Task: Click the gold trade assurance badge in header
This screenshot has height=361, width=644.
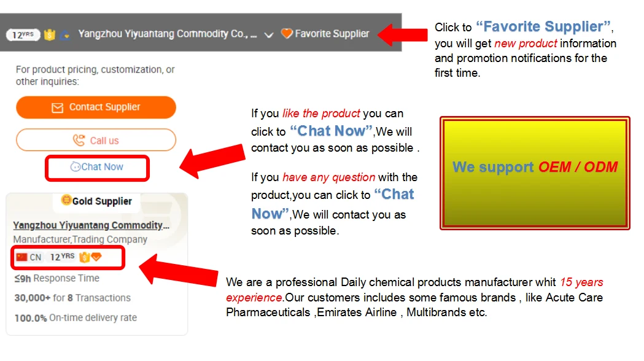Action: (x=50, y=34)
